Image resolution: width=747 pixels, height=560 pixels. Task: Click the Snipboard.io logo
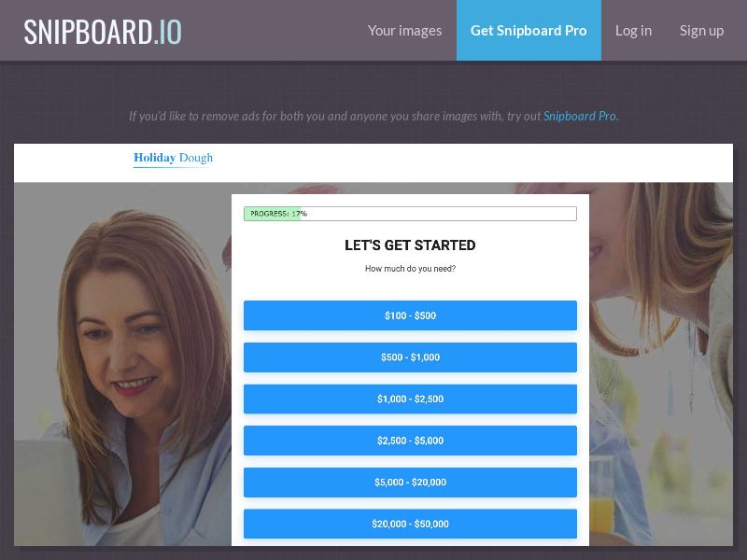[103, 31]
